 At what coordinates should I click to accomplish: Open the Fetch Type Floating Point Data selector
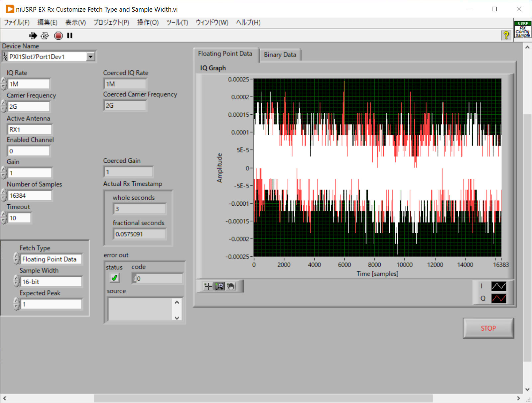(51, 259)
